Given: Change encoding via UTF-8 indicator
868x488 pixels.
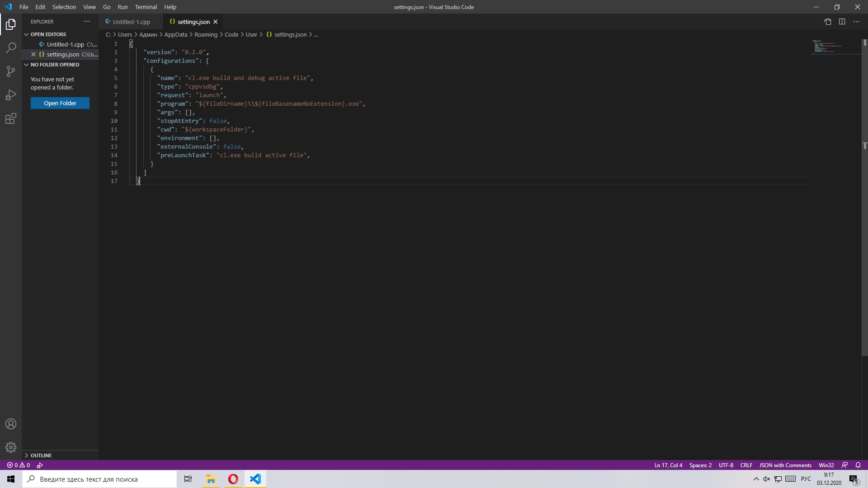Looking at the screenshot, I should pyautogui.click(x=726, y=465).
